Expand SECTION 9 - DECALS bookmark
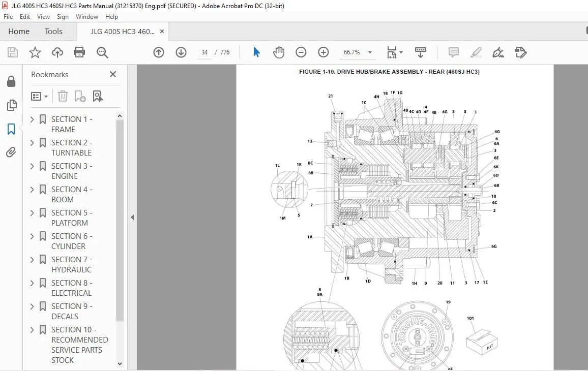 coord(32,306)
